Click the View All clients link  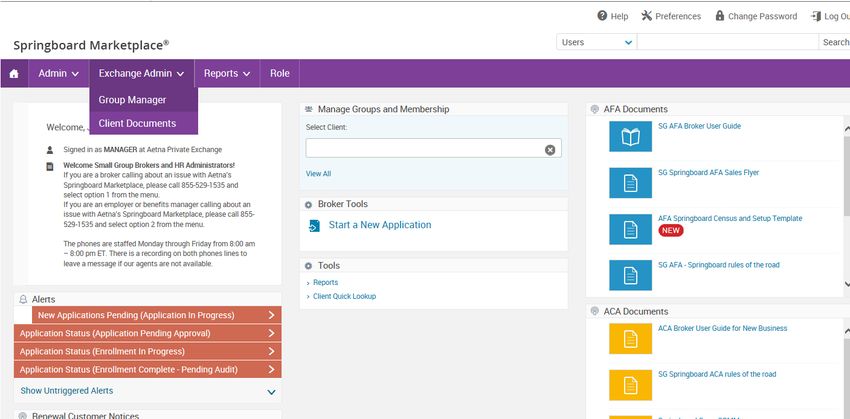(x=318, y=174)
